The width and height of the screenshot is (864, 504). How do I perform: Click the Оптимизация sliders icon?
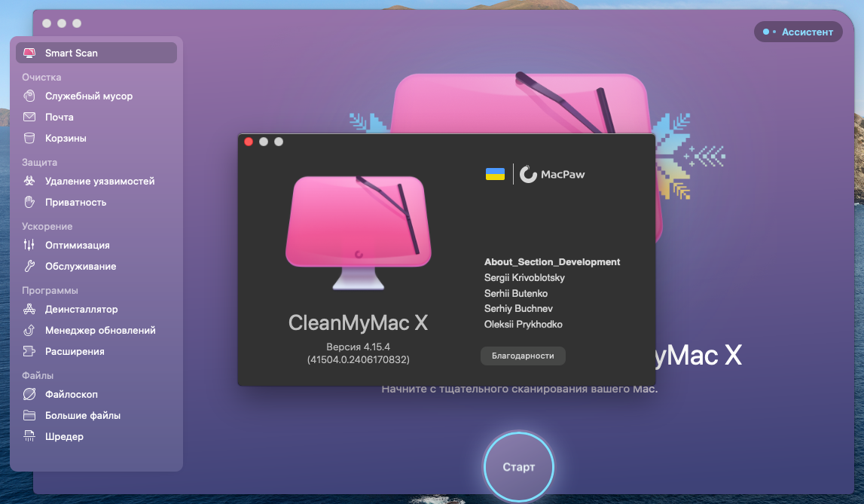pos(29,246)
